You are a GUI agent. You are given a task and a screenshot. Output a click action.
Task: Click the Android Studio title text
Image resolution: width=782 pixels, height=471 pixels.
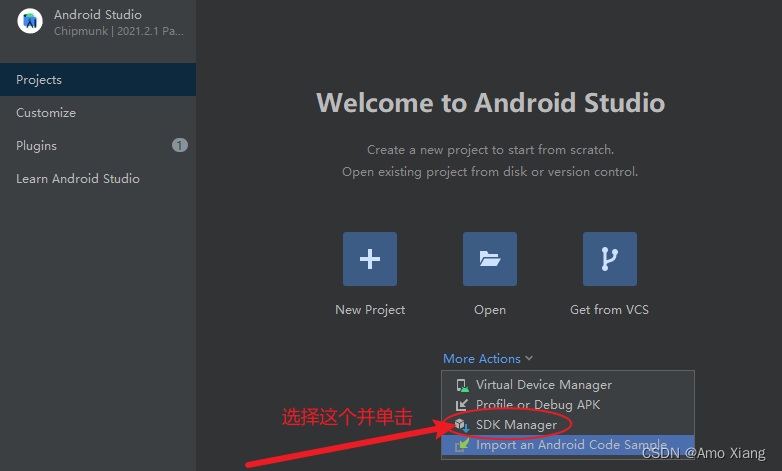tap(98, 15)
